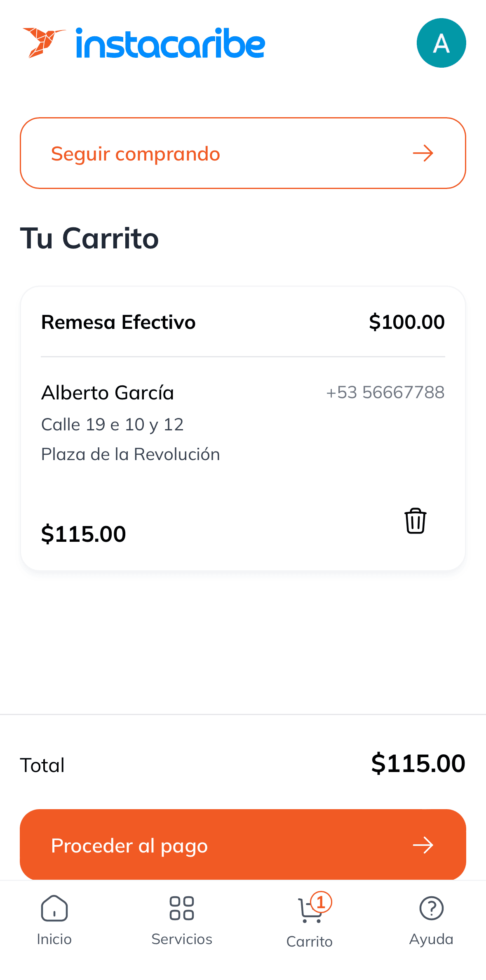
Task: Click the arrow in Proceder al pago
Action: [423, 845]
